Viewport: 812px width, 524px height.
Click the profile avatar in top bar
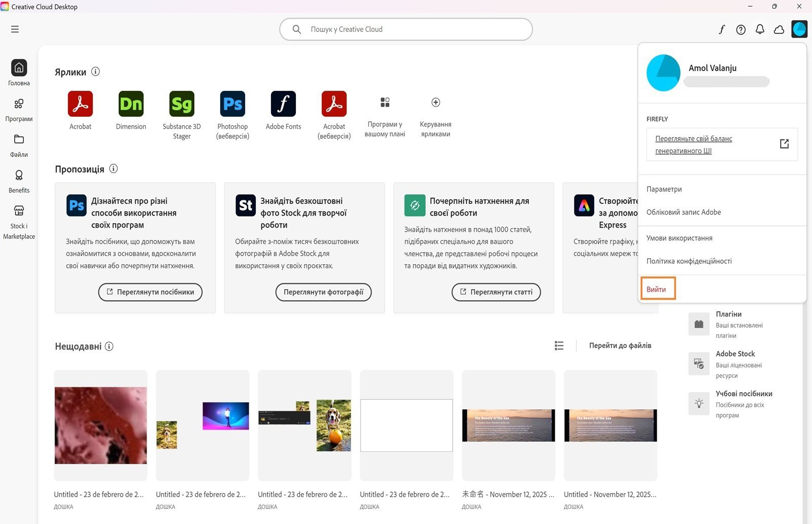(x=799, y=29)
